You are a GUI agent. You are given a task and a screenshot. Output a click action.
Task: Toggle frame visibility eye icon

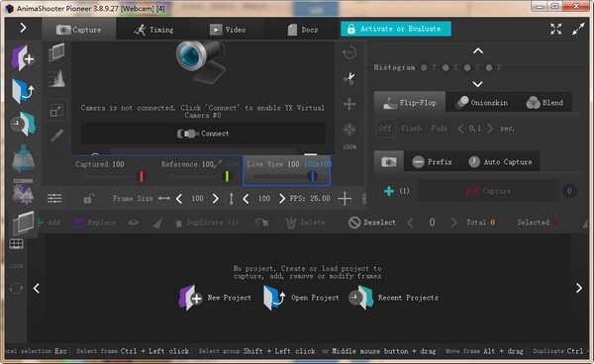pyautogui.click(x=134, y=223)
